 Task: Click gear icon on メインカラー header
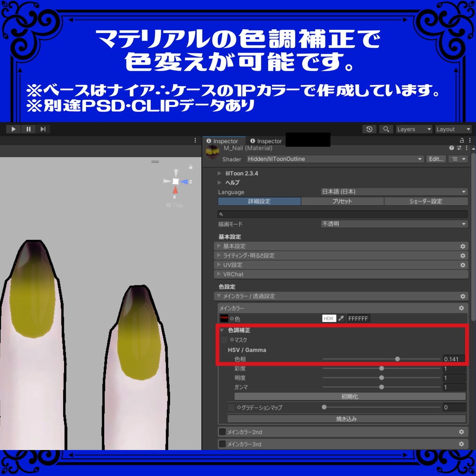point(462,308)
